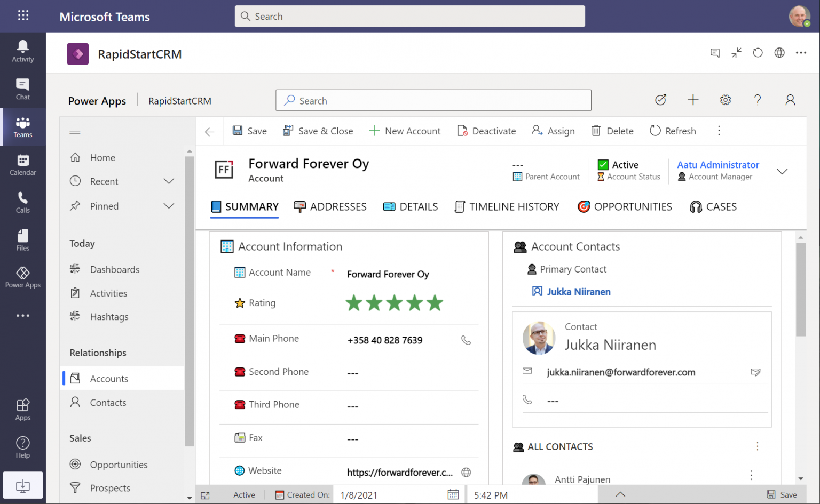Expand the Recent navigation section
This screenshot has width=820, height=504.
tap(169, 181)
